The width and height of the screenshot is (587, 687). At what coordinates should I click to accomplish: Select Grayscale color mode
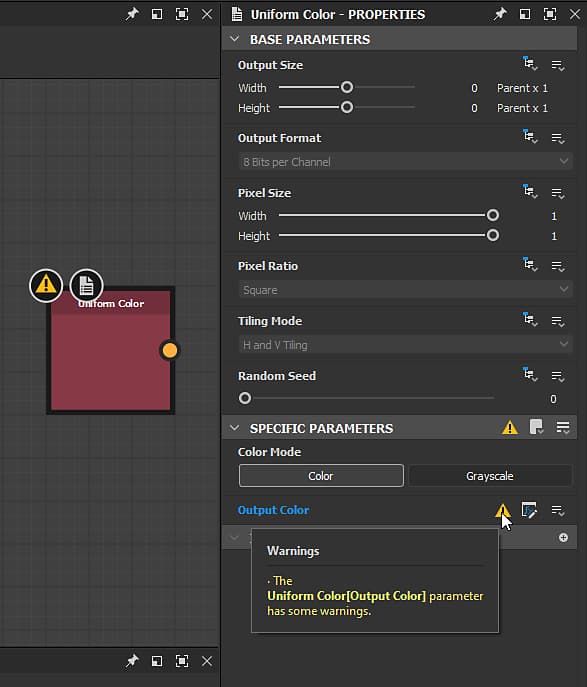[x=490, y=476]
